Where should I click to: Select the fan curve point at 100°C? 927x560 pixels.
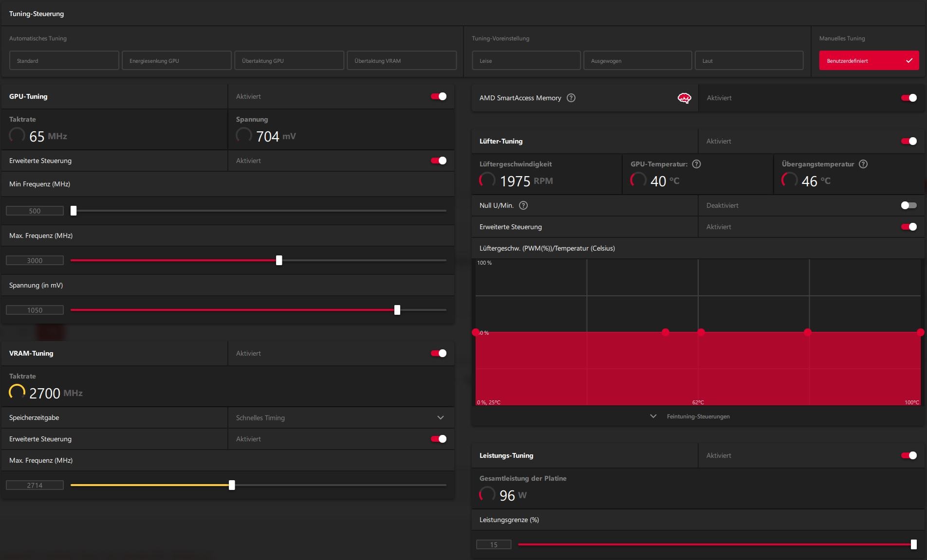pyautogui.click(x=920, y=332)
